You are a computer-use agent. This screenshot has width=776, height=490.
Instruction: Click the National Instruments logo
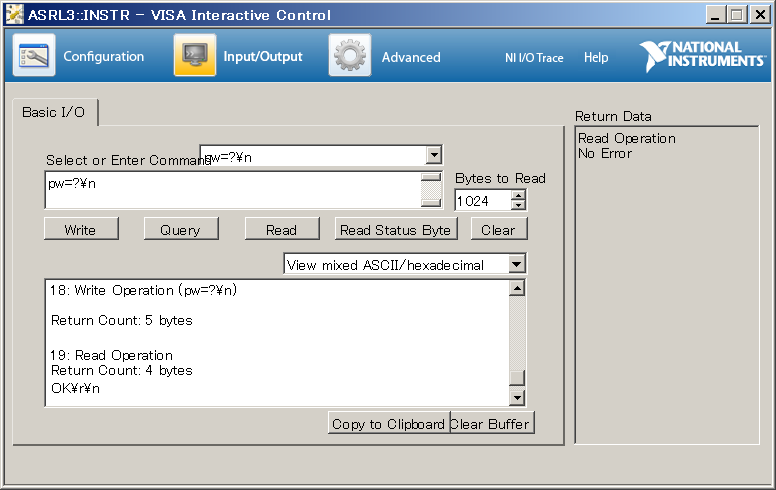pyautogui.click(x=702, y=56)
